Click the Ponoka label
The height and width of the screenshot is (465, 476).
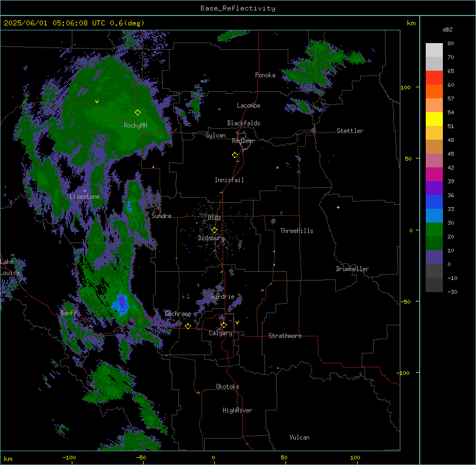(x=265, y=75)
